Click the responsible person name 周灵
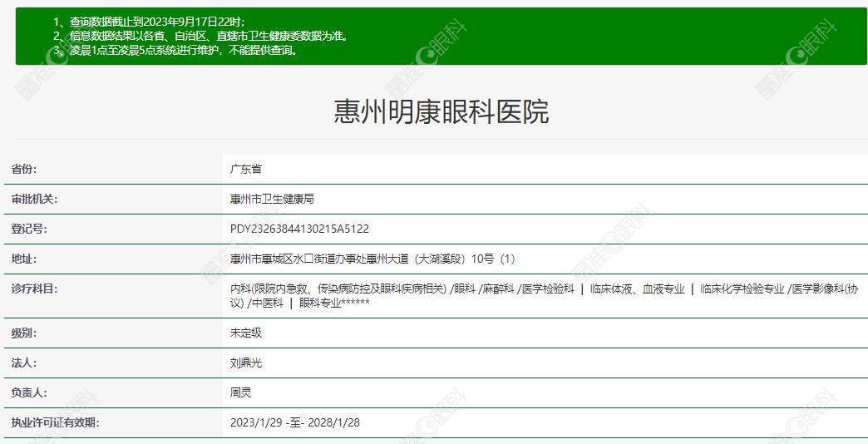Image resolution: width=868 pixels, height=444 pixels. (241, 393)
